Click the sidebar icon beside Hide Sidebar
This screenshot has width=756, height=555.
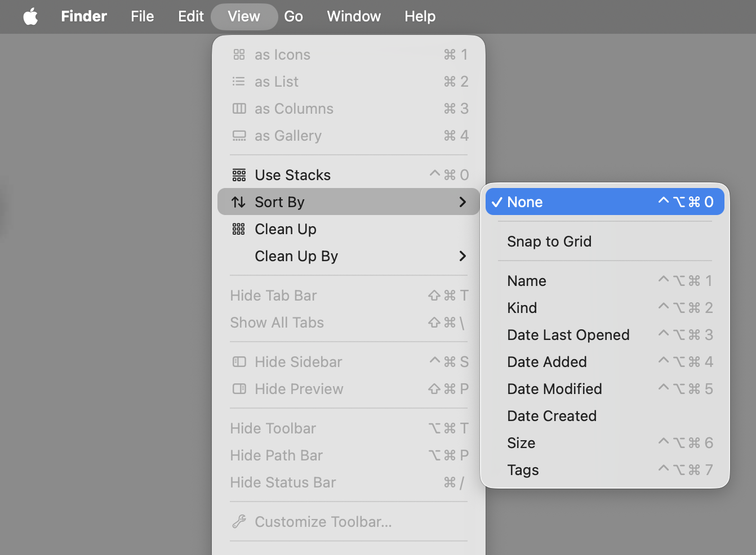click(x=239, y=362)
